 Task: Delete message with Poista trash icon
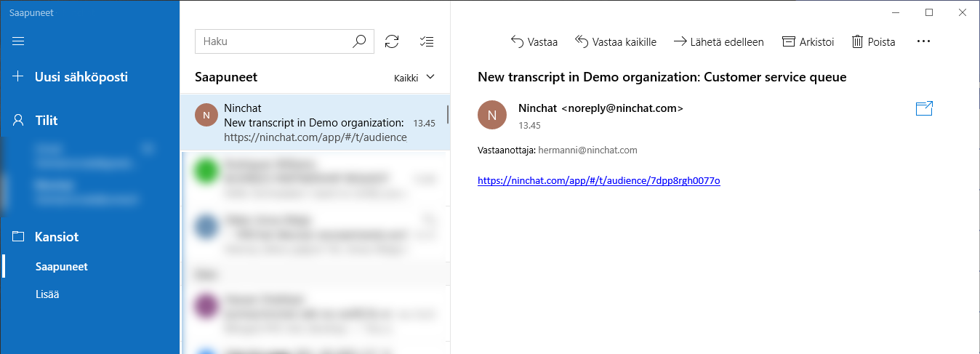coord(873,42)
